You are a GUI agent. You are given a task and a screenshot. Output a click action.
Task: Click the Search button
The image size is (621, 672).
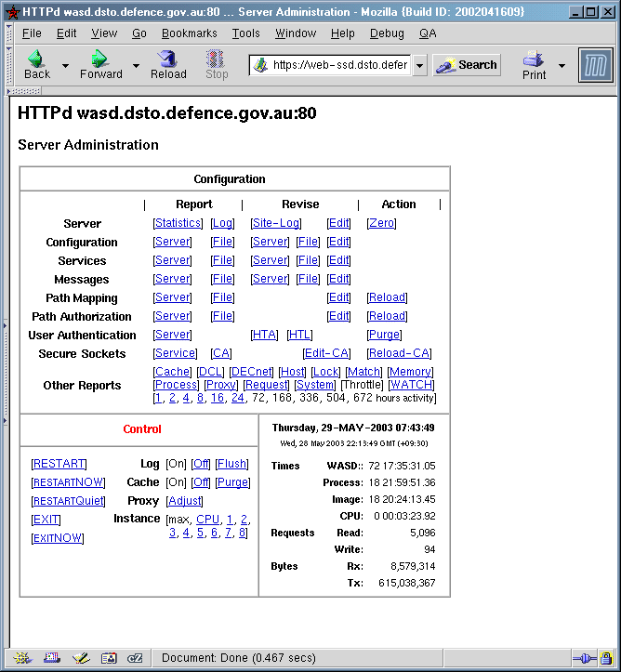click(x=467, y=65)
